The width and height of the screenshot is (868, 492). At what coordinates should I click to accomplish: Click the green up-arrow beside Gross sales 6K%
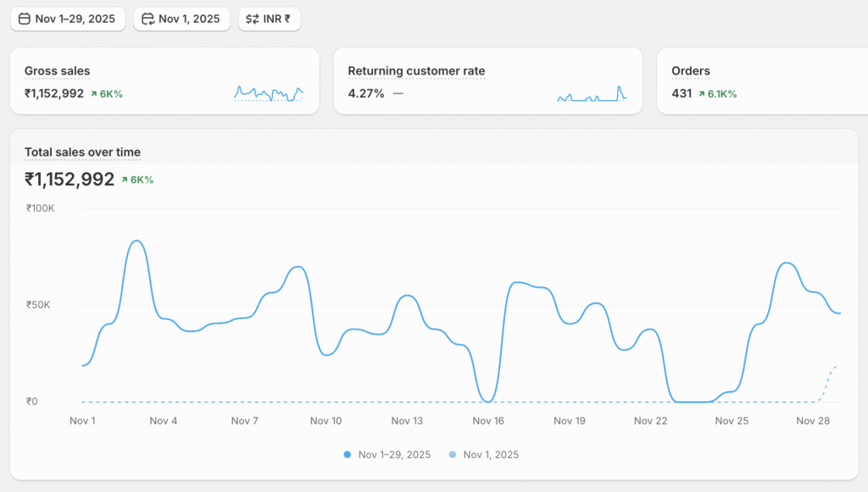point(94,94)
